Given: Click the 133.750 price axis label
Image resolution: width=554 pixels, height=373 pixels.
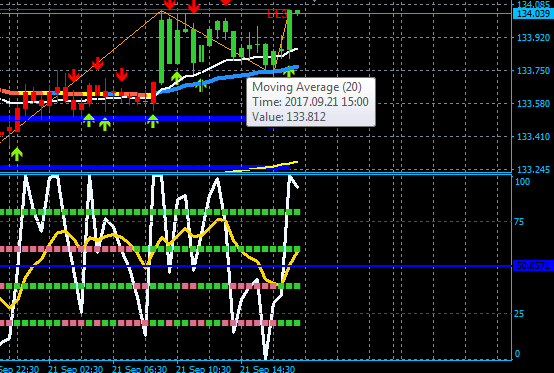Looking at the screenshot, I should click(x=534, y=71).
